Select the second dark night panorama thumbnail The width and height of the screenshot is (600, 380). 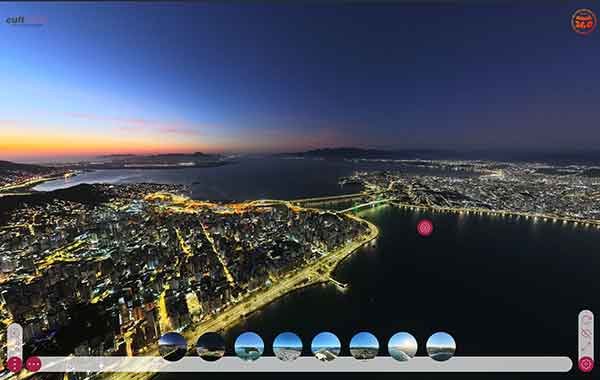click(x=211, y=347)
